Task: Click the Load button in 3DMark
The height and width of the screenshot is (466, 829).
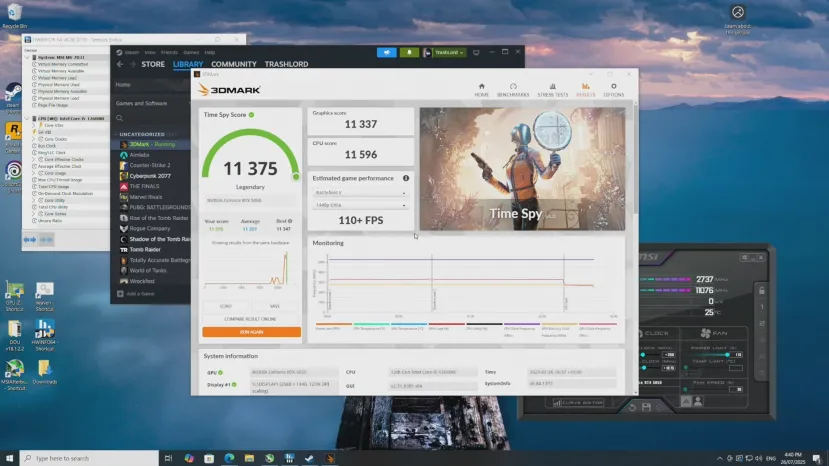Action: point(226,306)
